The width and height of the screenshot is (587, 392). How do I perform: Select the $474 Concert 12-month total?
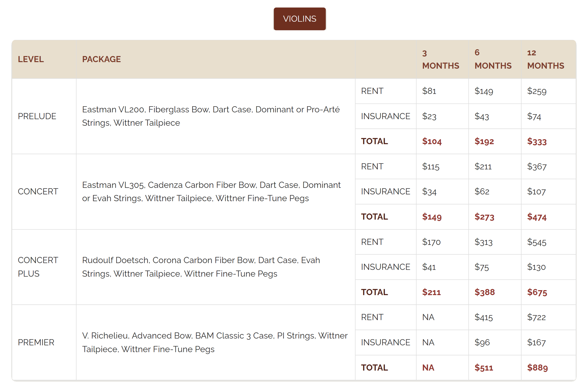(537, 217)
